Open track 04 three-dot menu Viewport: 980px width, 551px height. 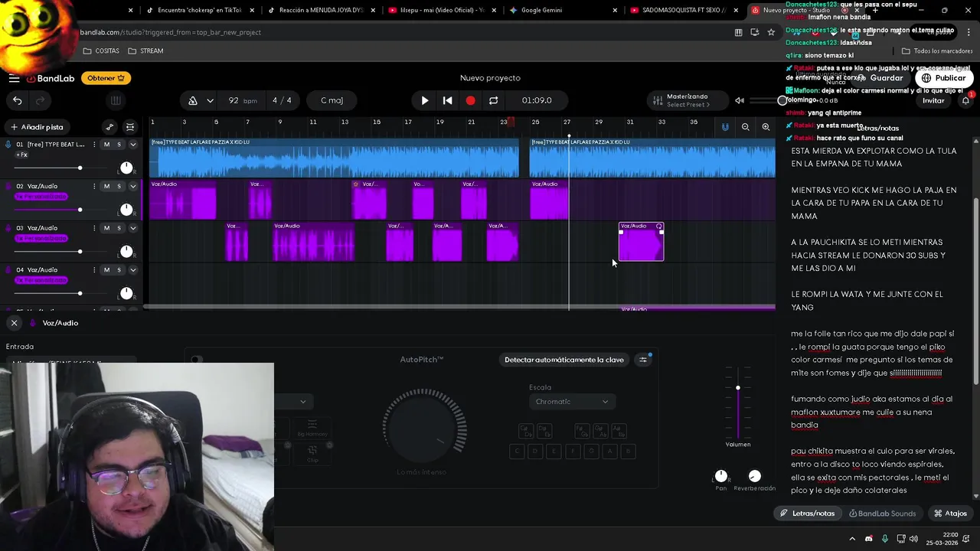point(94,270)
